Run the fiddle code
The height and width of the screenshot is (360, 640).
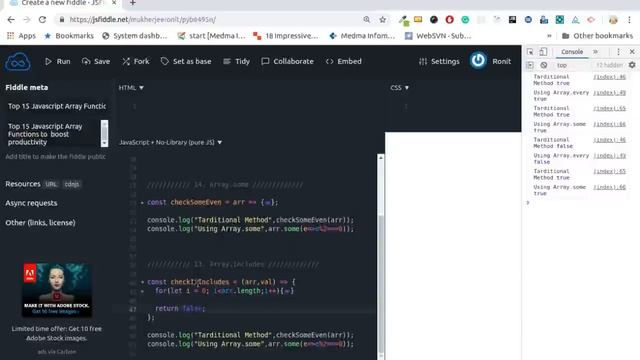point(58,61)
